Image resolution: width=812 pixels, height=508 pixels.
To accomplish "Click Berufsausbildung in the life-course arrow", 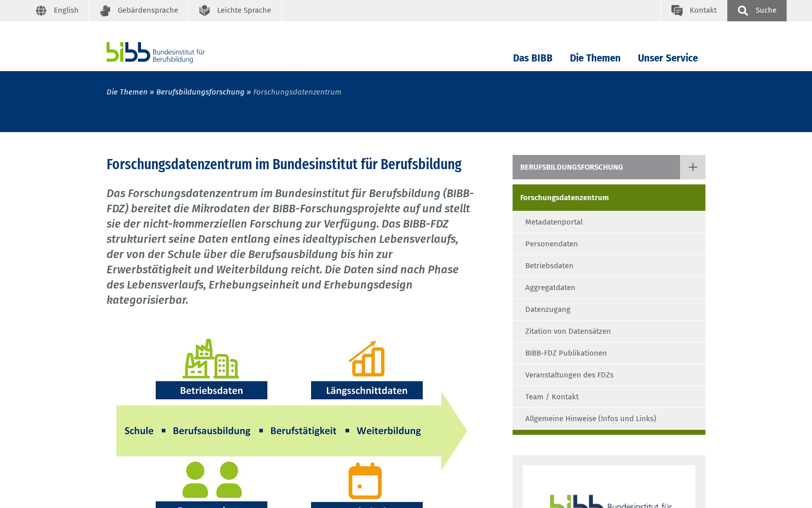I will 212,431.
